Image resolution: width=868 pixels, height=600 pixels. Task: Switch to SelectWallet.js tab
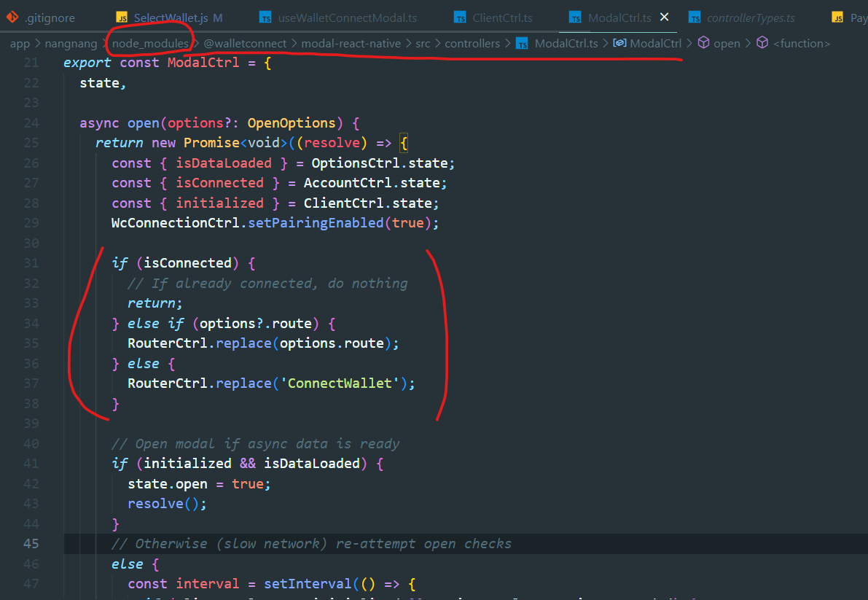point(171,17)
